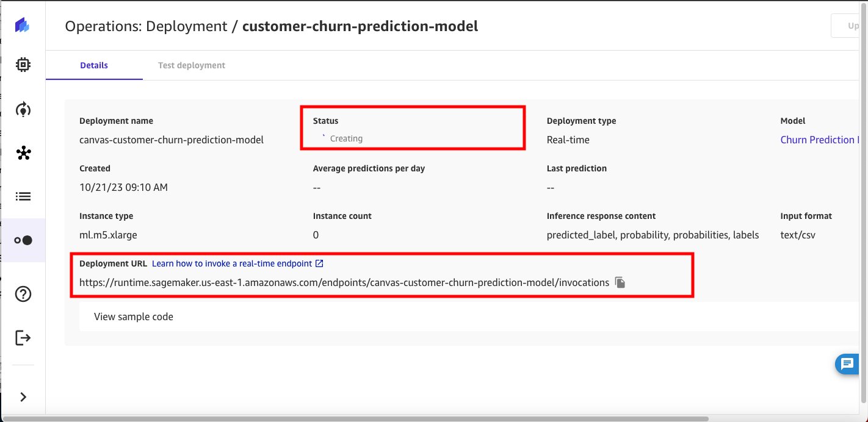868x422 pixels.
Task: Select the deployment name canvas-customer-churn-prediction-model
Action: [172, 140]
